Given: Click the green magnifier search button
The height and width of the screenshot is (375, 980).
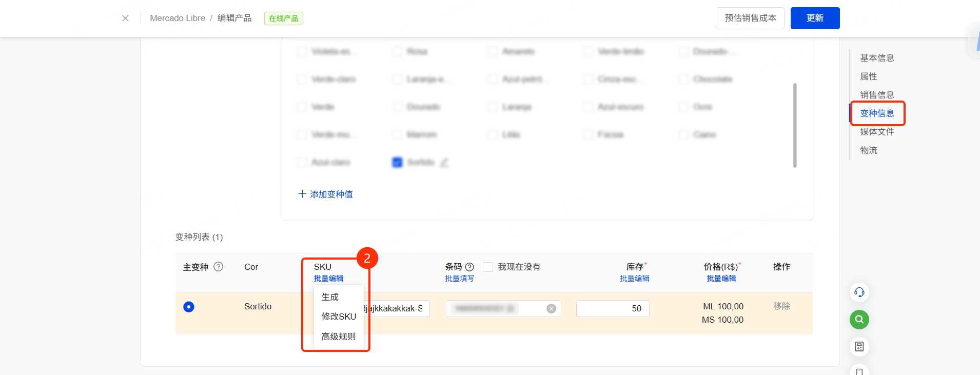Looking at the screenshot, I should [x=859, y=320].
